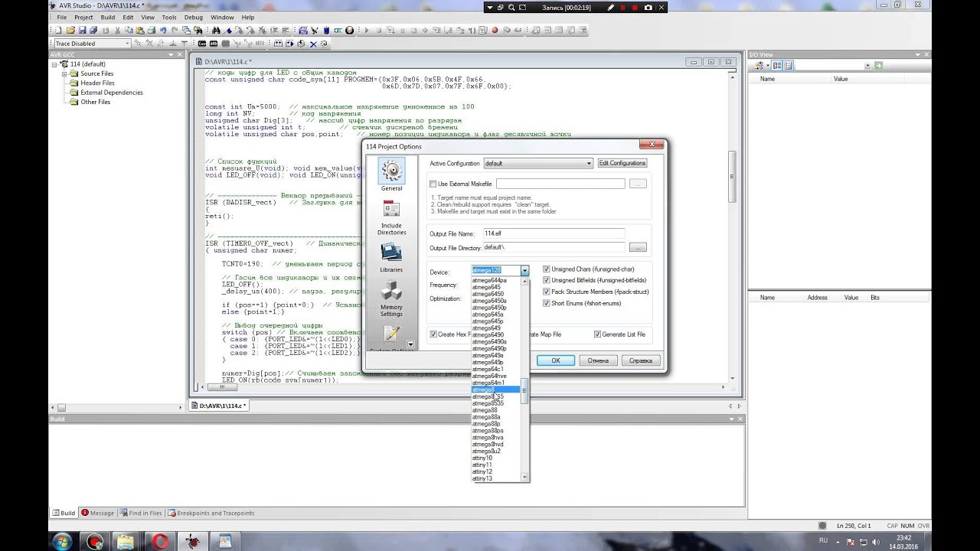Click the Save file floppy icon
The image size is (980, 551).
tap(82, 31)
